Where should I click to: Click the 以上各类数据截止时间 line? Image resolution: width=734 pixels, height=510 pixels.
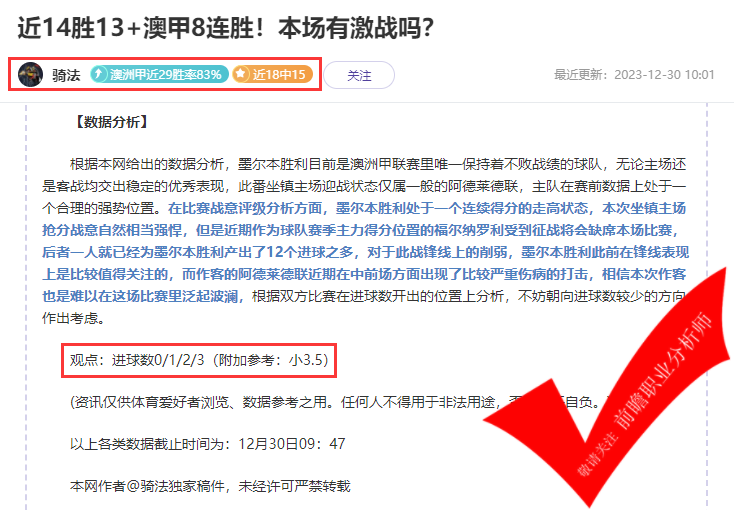point(207,443)
